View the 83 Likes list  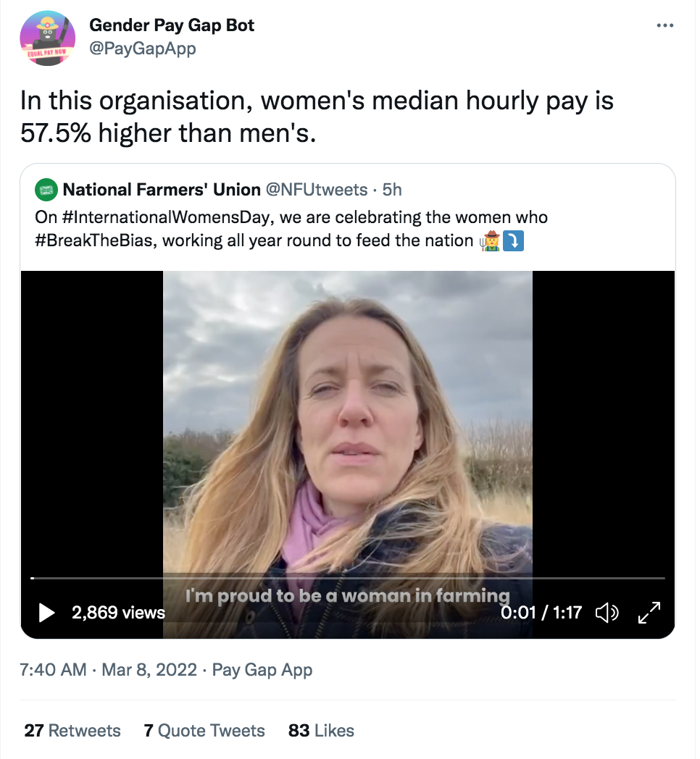coord(321,730)
